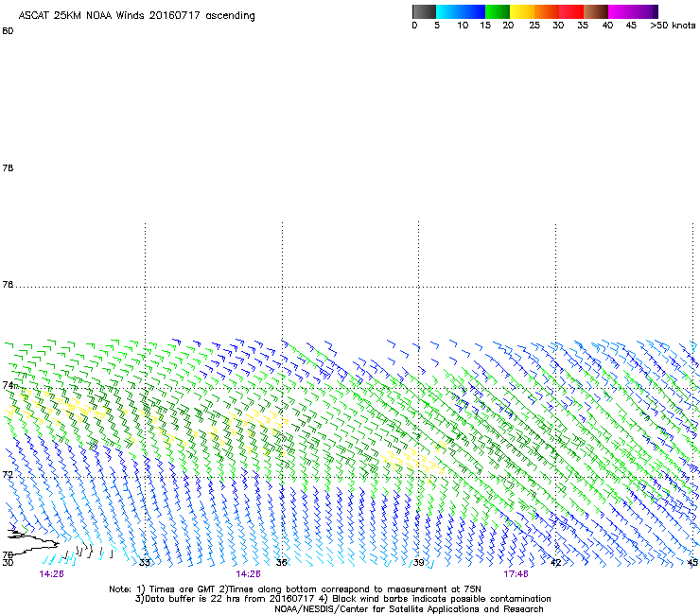Click the latitude label '74' on left axis
Viewport: 700px width, 615px height.
point(8,385)
